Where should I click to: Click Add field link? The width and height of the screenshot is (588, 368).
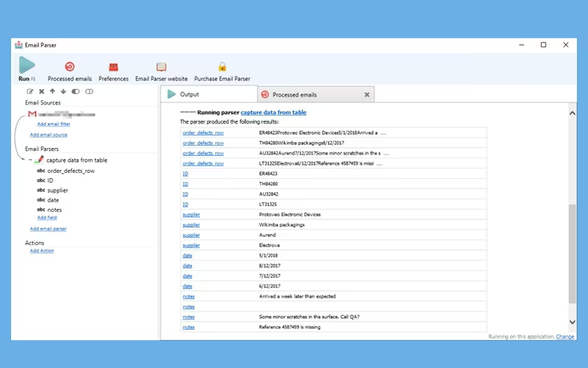(47, 217)
